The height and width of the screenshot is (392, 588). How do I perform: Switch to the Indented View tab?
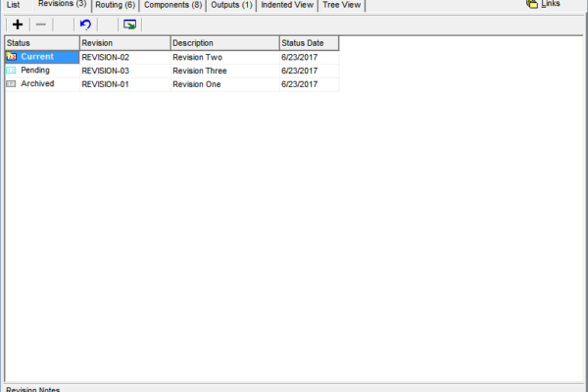[287, 5]
